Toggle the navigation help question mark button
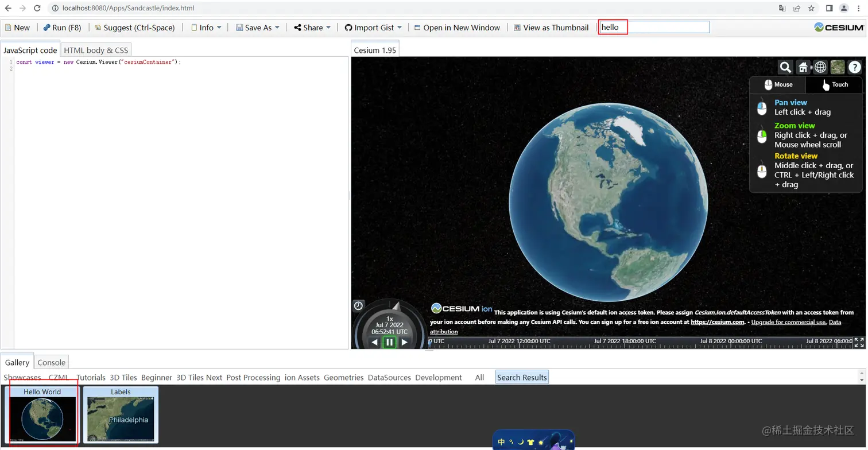The image size is (868, 450). click(855, 67)
